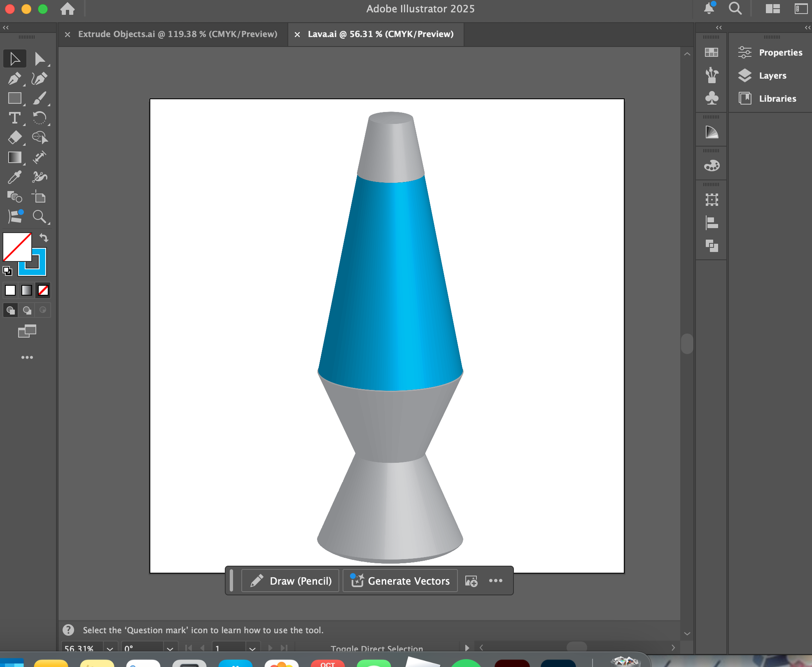Set fill to None swatch
The image size is (812, 667).
[43, 290]
